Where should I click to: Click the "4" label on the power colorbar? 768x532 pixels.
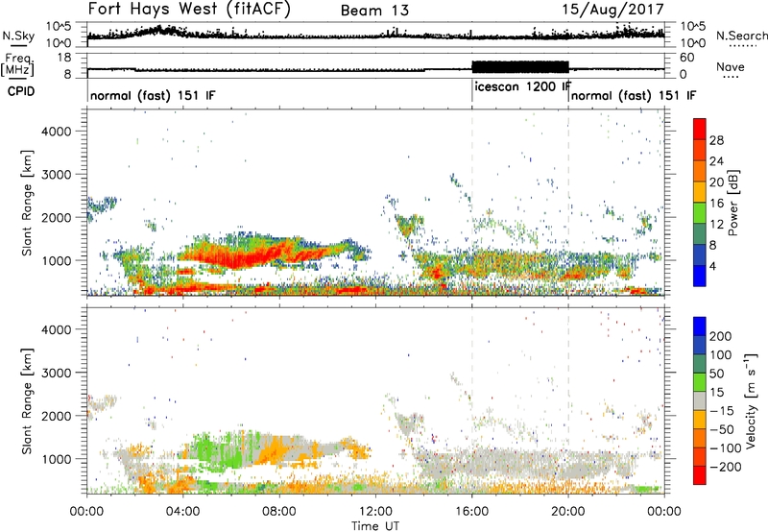click(712, 267)
